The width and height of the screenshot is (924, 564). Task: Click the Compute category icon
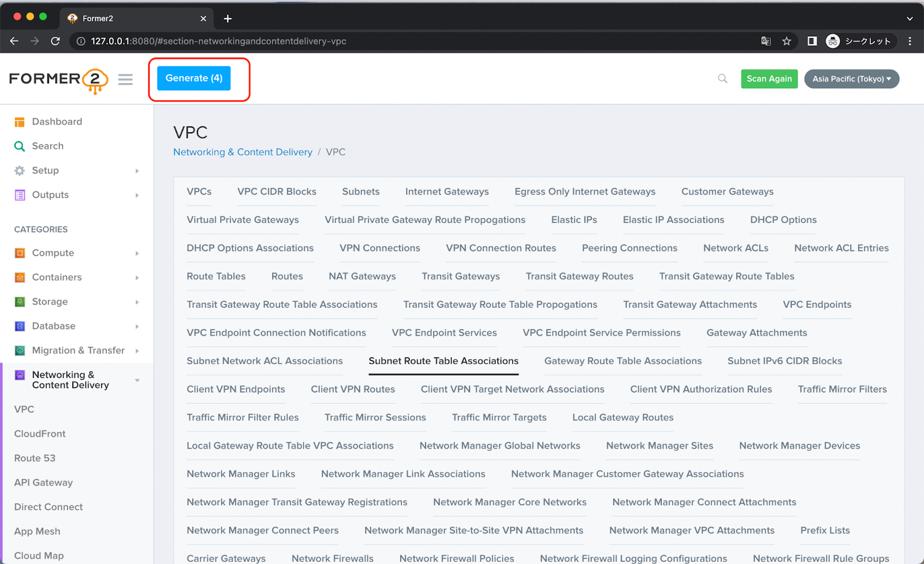(19, 253)
